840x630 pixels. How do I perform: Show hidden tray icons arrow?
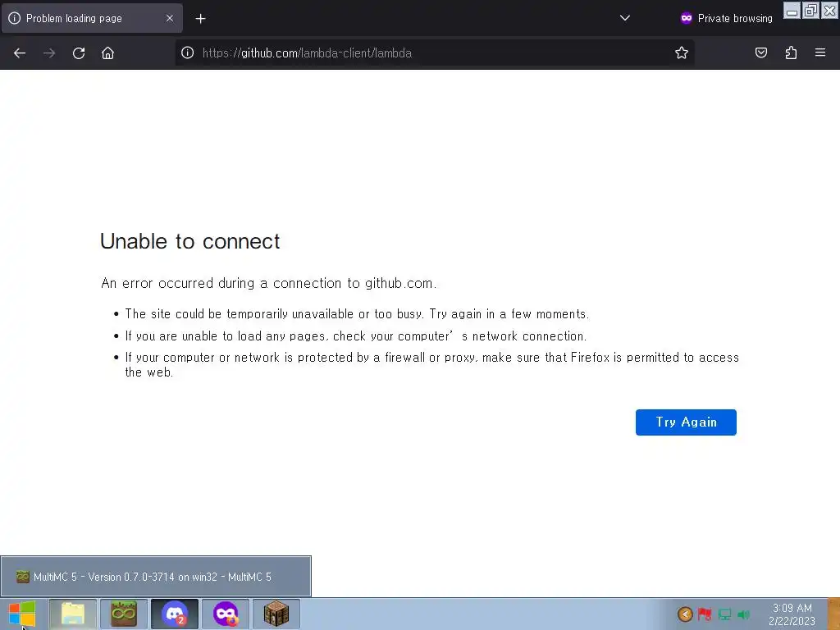tap(685, 614)
